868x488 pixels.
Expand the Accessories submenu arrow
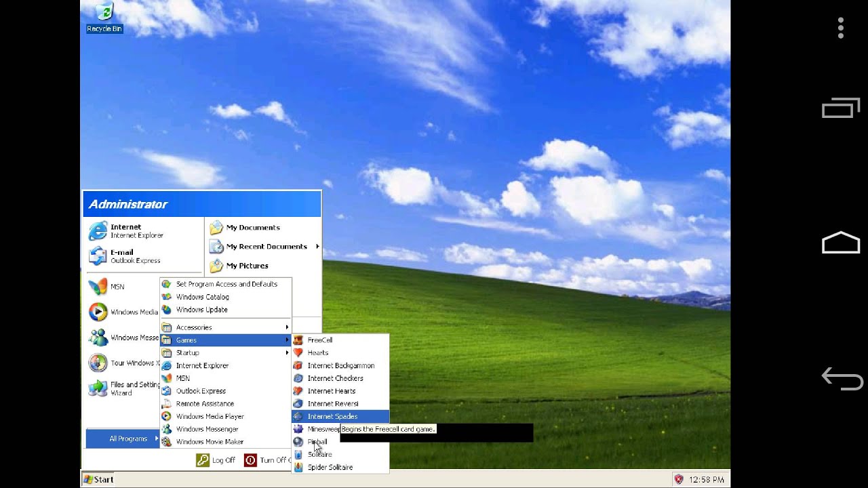click(x=287, y=327)
